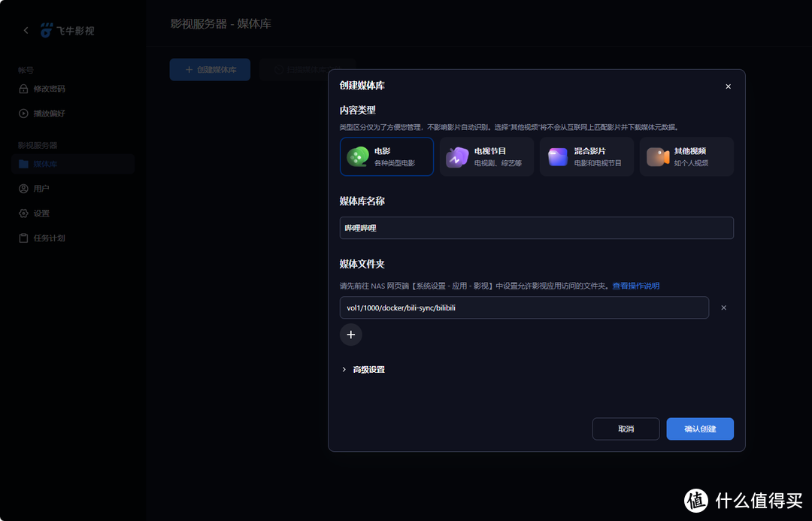
Task: Collapse the sidebar with the back arrow
Action: [x=25, y=29]
